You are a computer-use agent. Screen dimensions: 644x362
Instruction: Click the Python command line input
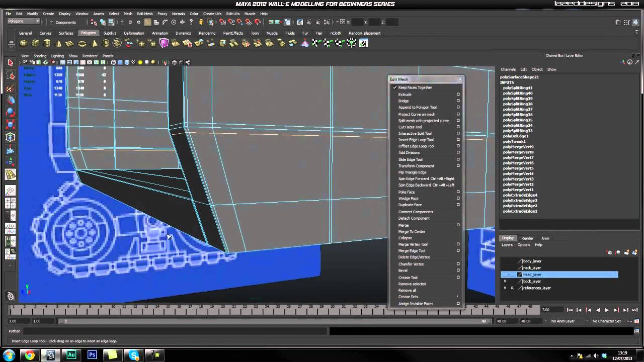175,331
